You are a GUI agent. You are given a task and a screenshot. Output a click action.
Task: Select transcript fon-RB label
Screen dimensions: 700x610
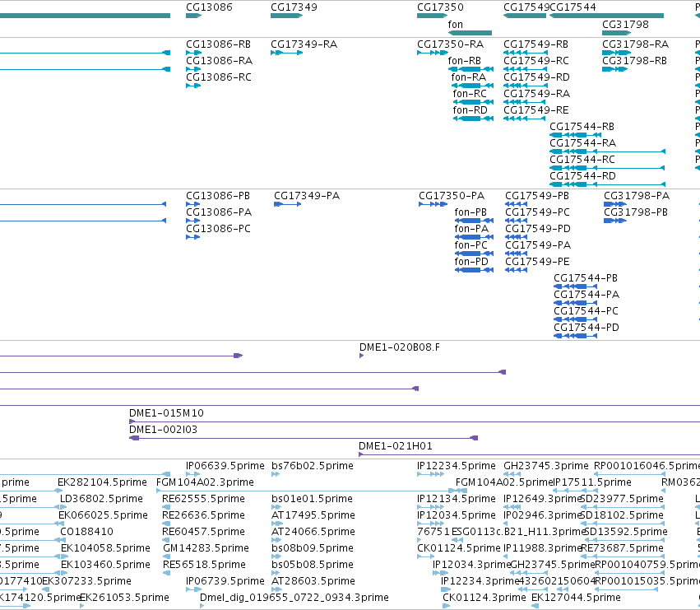(464, 61)
